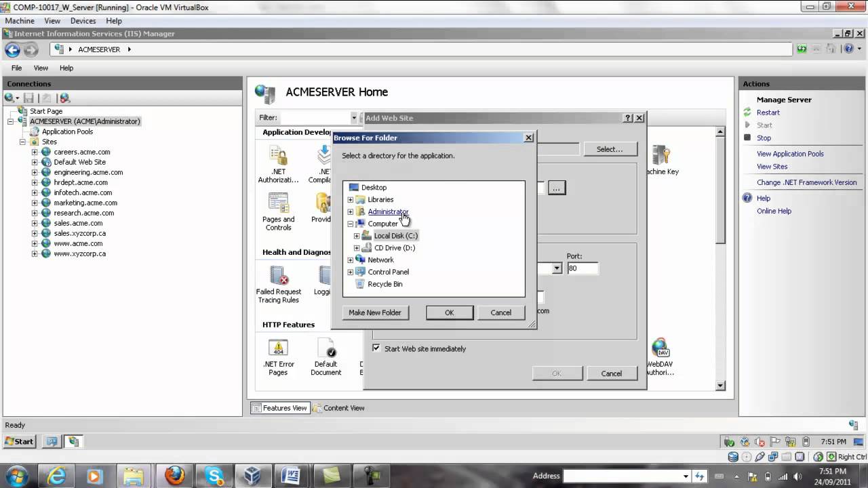Select Application Pools in Connections tree
The image size is (868, 488).
tap(67, 131)
